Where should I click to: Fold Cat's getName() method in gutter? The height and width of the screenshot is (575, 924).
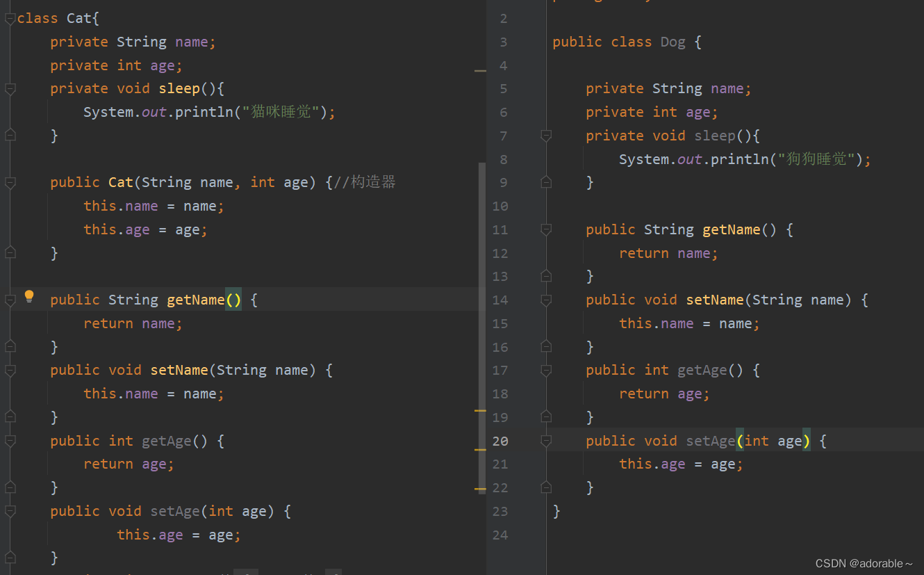(x=10, y=300)
